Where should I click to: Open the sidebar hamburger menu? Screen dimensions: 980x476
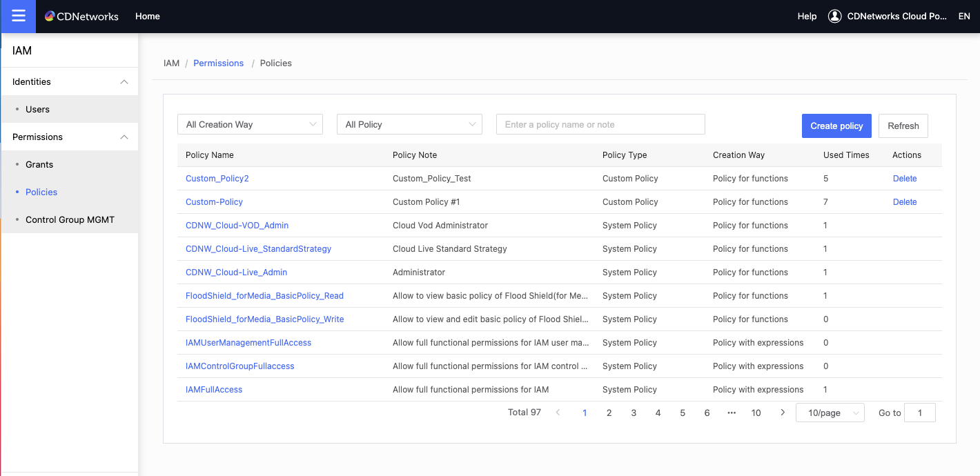(x=17, y=16)
